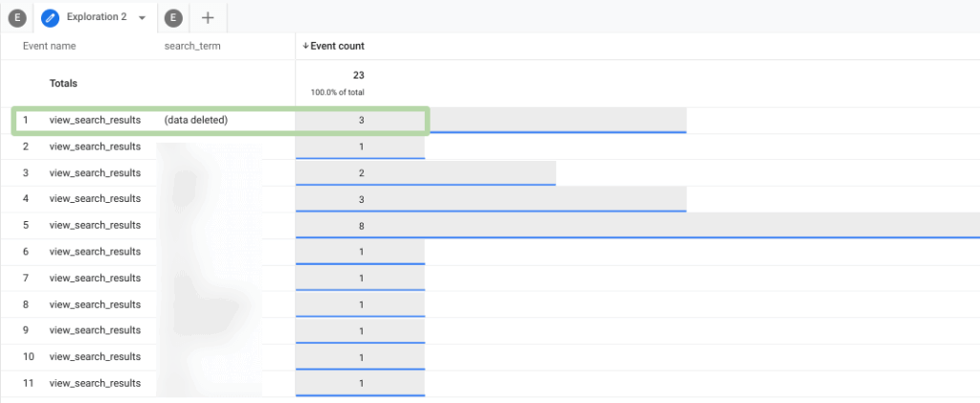The height and width of the screenshot is (403, 980).
Task: Click the pencil icon on Exploration 2 tab
Action: [x=51, y=17]
